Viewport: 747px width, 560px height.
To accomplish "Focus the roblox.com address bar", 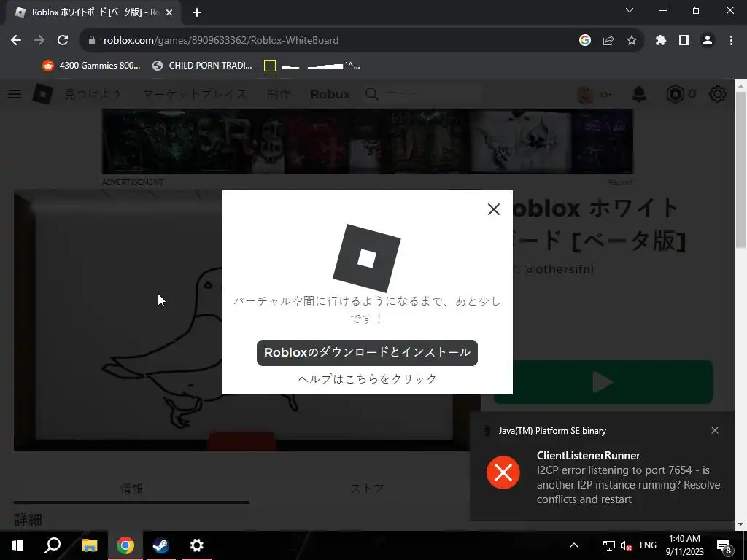I will tap(329, 41).
